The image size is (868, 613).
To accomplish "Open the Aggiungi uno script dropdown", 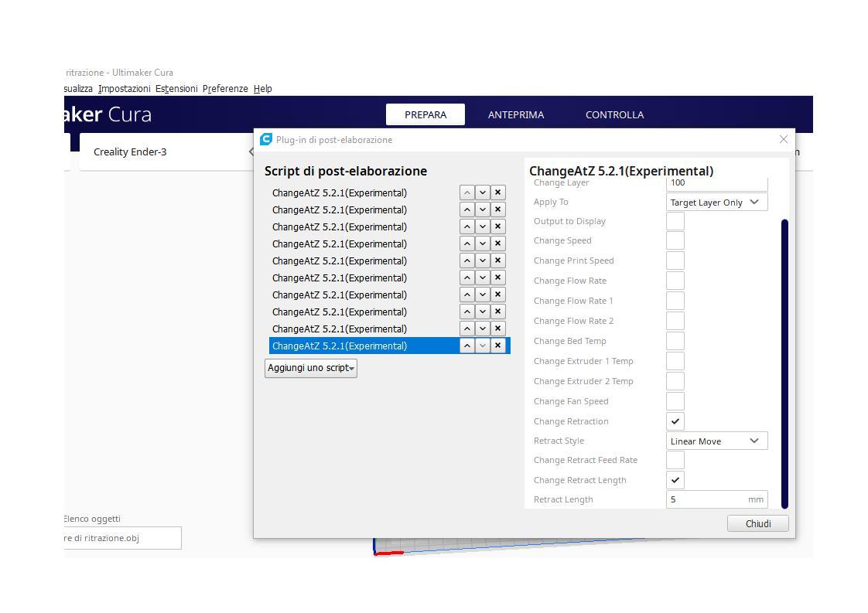I will tap(311, 368).
